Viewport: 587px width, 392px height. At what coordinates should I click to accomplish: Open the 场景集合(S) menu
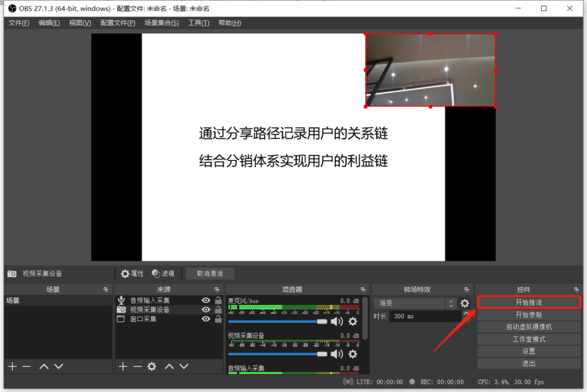tap(161, 22)
